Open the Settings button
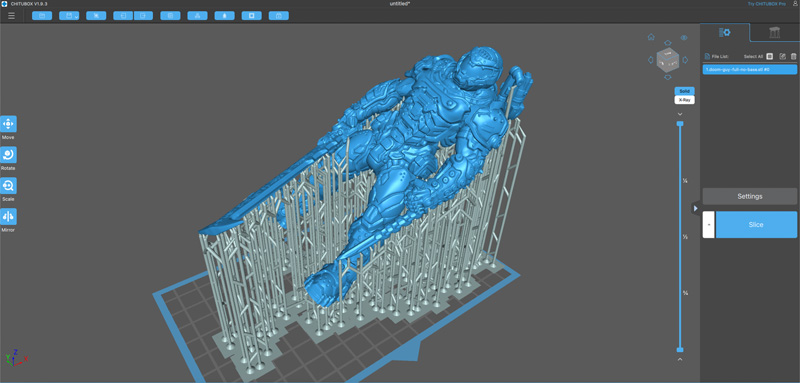This screenshot has width=800, height=383. [x=749, y=196]
